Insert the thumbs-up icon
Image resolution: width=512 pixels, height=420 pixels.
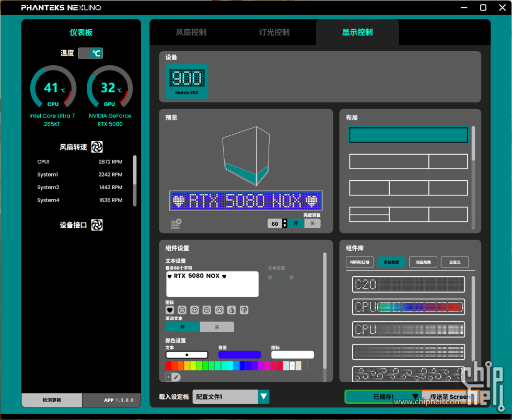[231, 310]
